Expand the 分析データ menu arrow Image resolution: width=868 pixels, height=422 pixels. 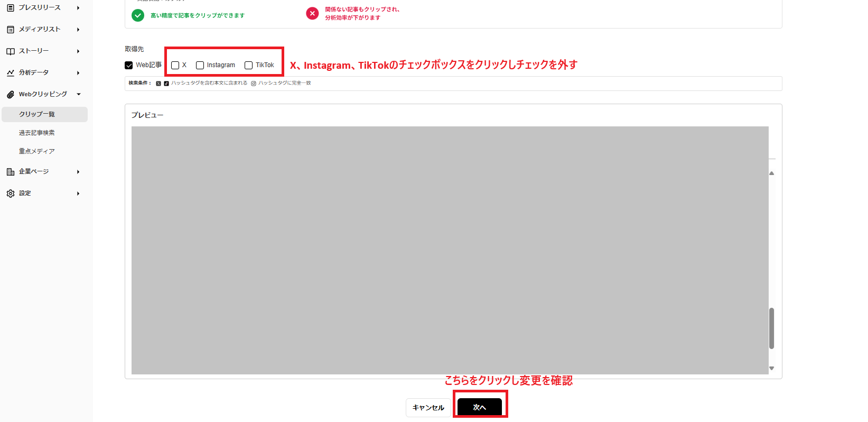[78, 73]
